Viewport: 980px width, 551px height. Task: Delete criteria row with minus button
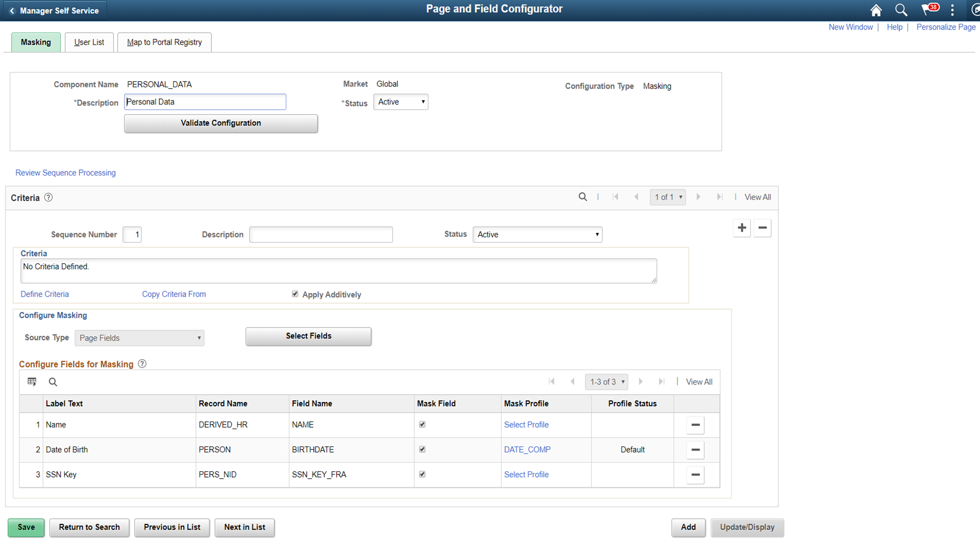[x=763, y=228]
